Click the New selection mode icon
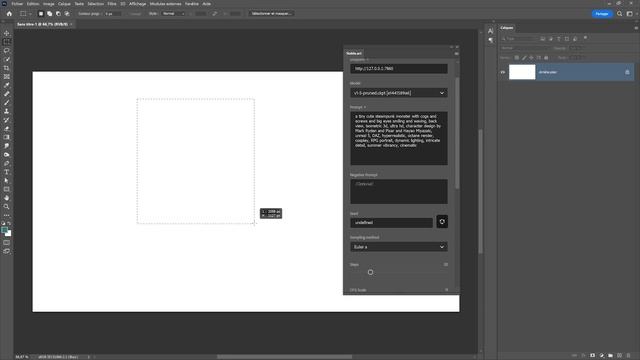The height and width of the screenshot is (360, 640). [41, 13]
